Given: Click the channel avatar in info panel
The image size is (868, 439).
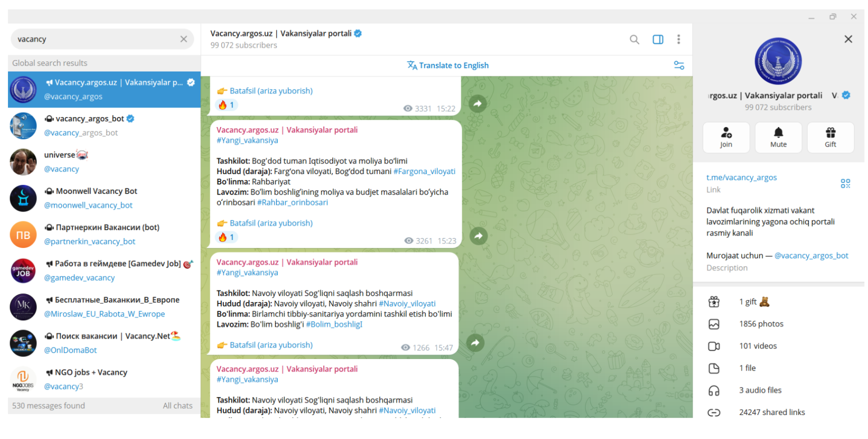Looking at the screenshot, I should click(x=778, y=61).
